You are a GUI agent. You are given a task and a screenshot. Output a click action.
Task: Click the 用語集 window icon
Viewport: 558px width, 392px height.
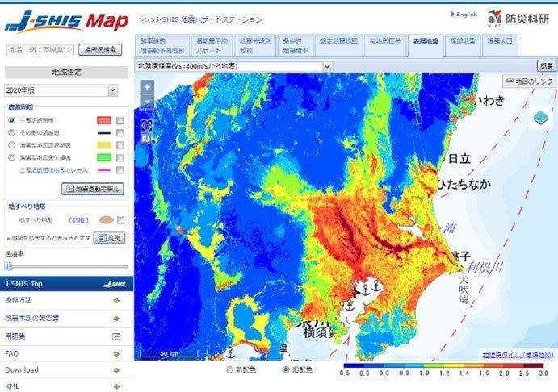116,336
